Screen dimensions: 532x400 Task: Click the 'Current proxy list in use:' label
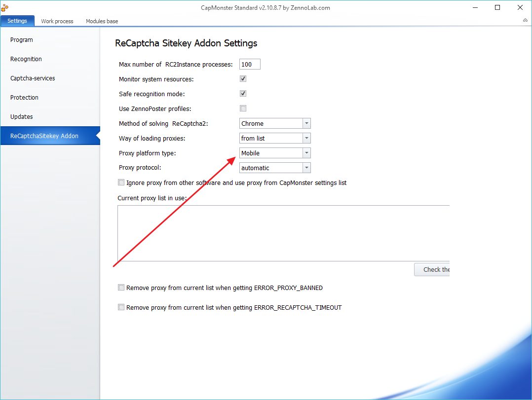[x=152, y=198]
